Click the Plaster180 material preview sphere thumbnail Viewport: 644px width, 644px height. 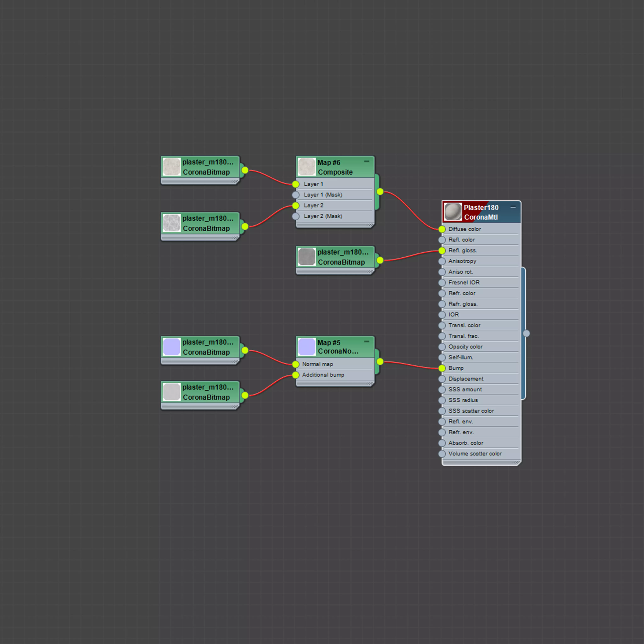(453, 212)
